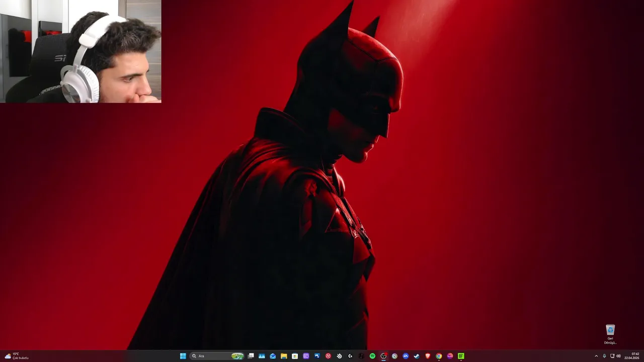Open the volume speaker icon in tray
Screen dimensions: 644x362
pos(618,356)
